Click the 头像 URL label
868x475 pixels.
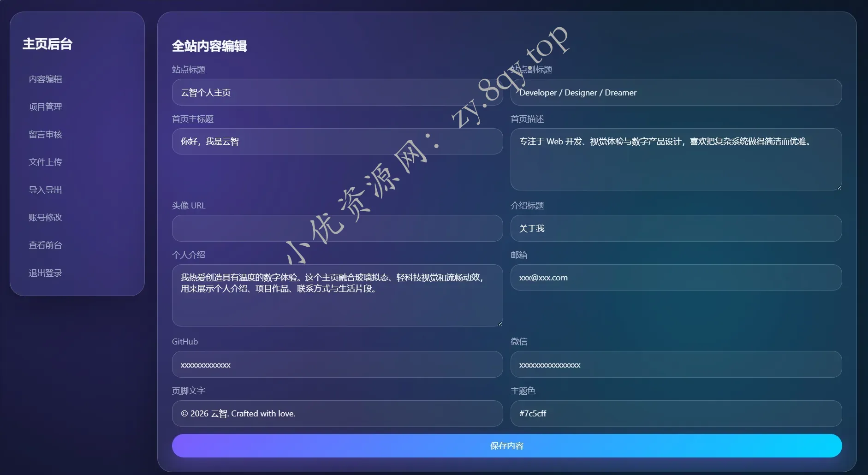(189, 206)
